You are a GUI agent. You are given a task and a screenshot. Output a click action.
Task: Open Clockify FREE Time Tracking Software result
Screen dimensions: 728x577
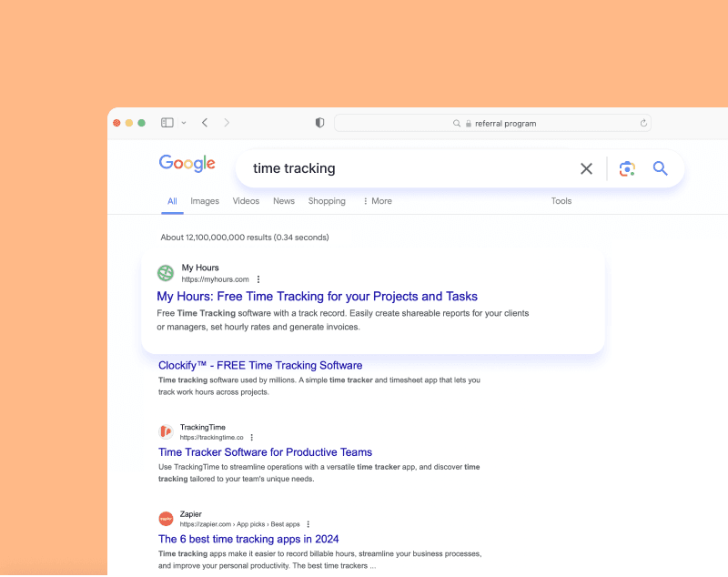click(x=260, y=365)
